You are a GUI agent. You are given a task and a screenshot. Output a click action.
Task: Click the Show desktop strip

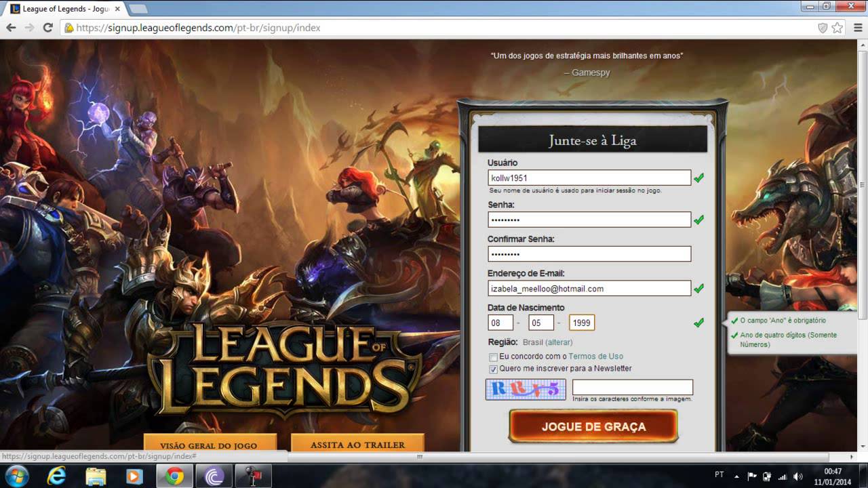tap(863, 476)
